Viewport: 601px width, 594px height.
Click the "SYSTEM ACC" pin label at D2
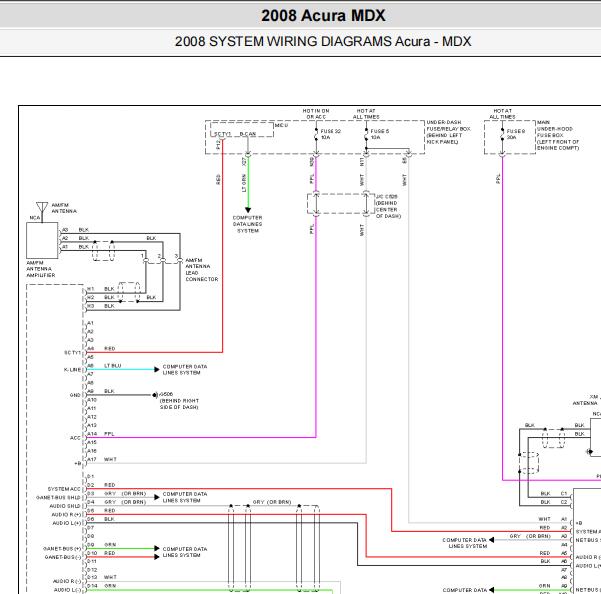pyautogui.click(x=64, y=489)
